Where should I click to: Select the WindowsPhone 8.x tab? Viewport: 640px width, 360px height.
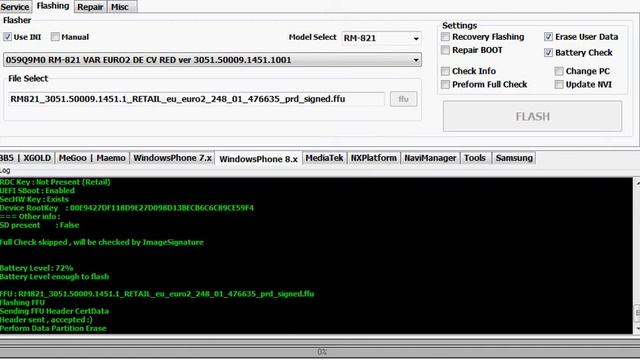(x=258, y=159)
